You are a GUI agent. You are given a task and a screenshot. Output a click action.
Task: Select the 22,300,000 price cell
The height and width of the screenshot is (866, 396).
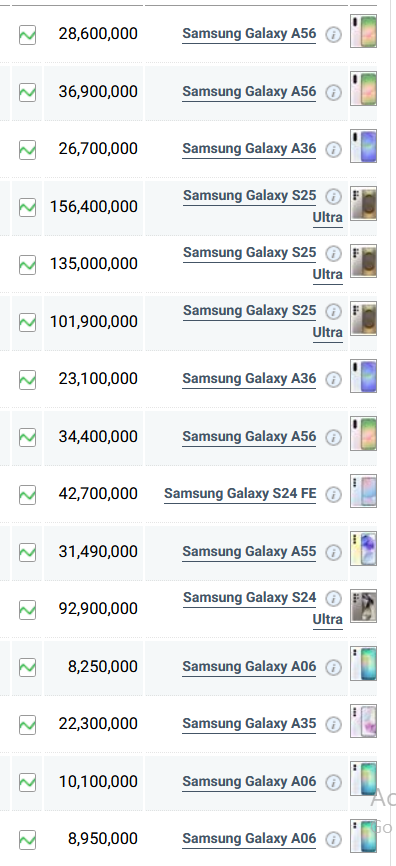coord(93,724)
